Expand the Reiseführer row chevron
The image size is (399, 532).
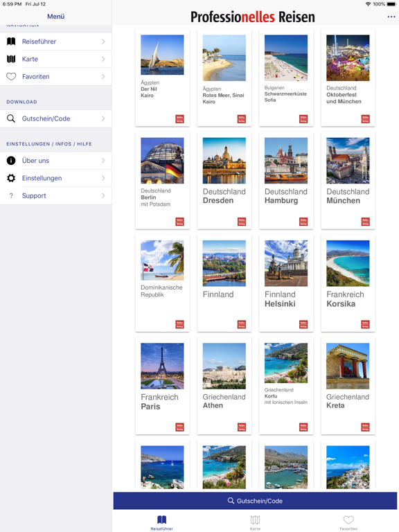(103, 42)
